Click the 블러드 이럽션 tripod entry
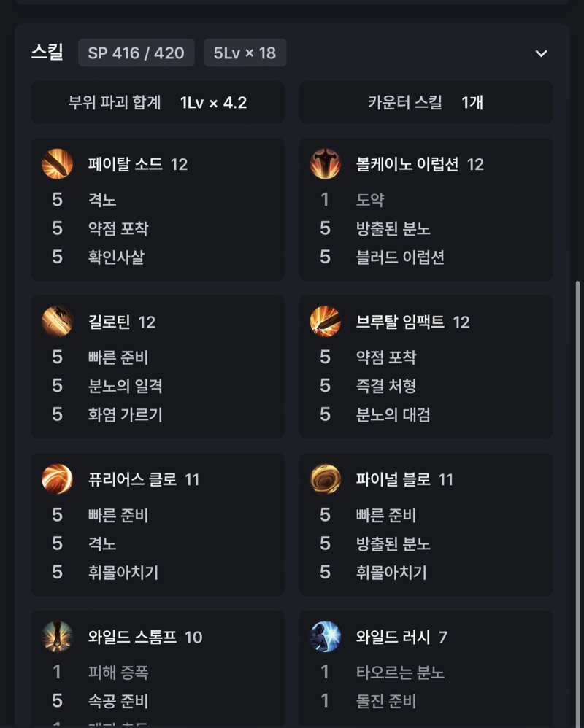Screen dimensions: 584x728 pos(400,257)
